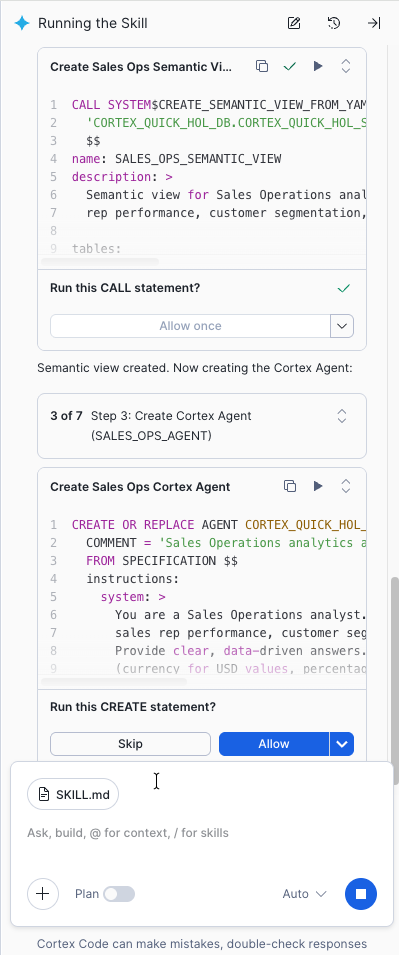Run the Create Sales Ops Semantic View code

[x=317, y=66]
